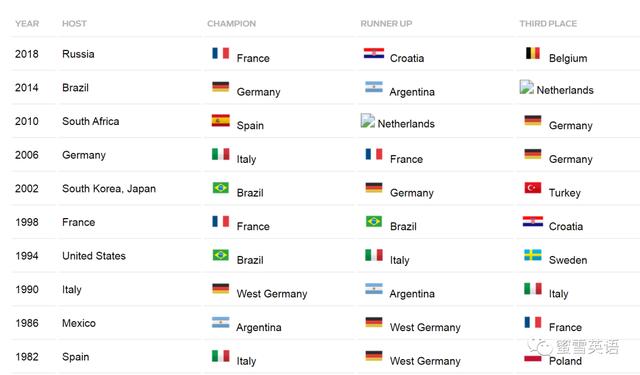
Task: Click the broken image icon by 2010 Netherlands
Action: click(368, 121)
